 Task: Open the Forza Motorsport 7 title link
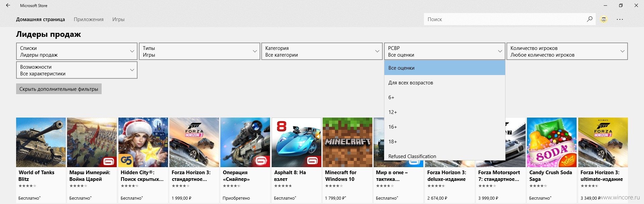tap(499, 176)
